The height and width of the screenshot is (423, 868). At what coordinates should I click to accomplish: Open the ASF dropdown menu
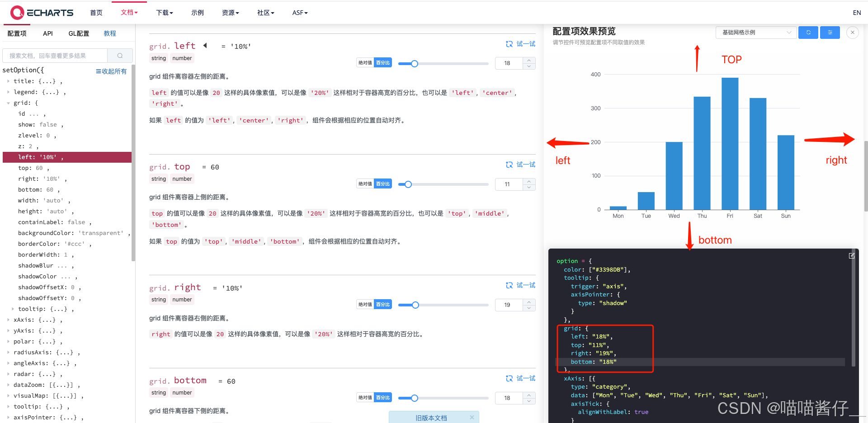click(300, 13)
